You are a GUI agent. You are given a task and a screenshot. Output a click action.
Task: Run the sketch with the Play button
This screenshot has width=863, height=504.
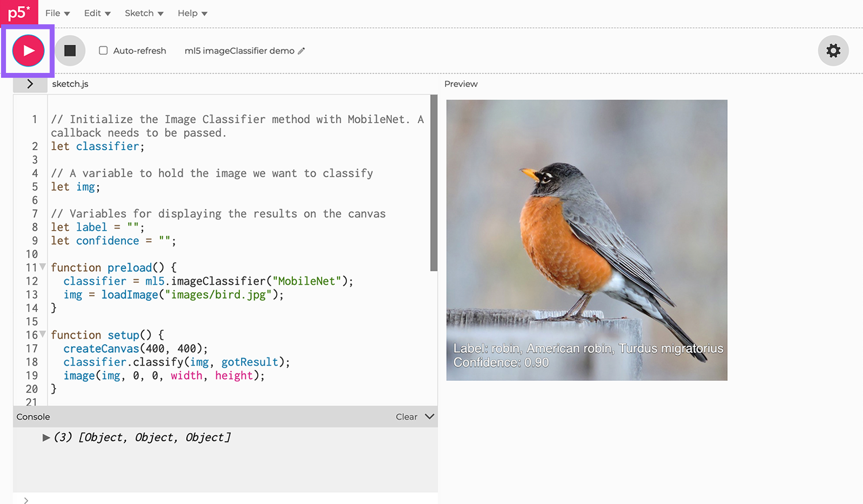click(x=28, y=51)
